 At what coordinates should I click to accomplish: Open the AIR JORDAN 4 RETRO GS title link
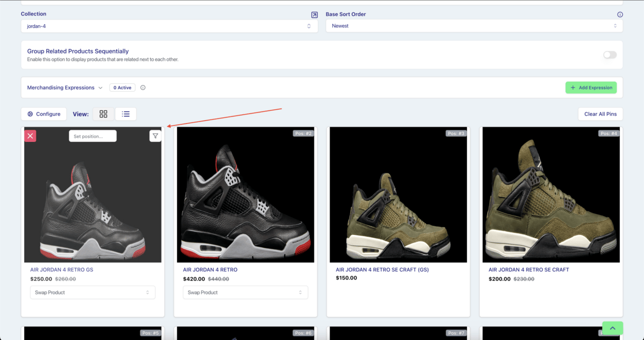(62, 269)
